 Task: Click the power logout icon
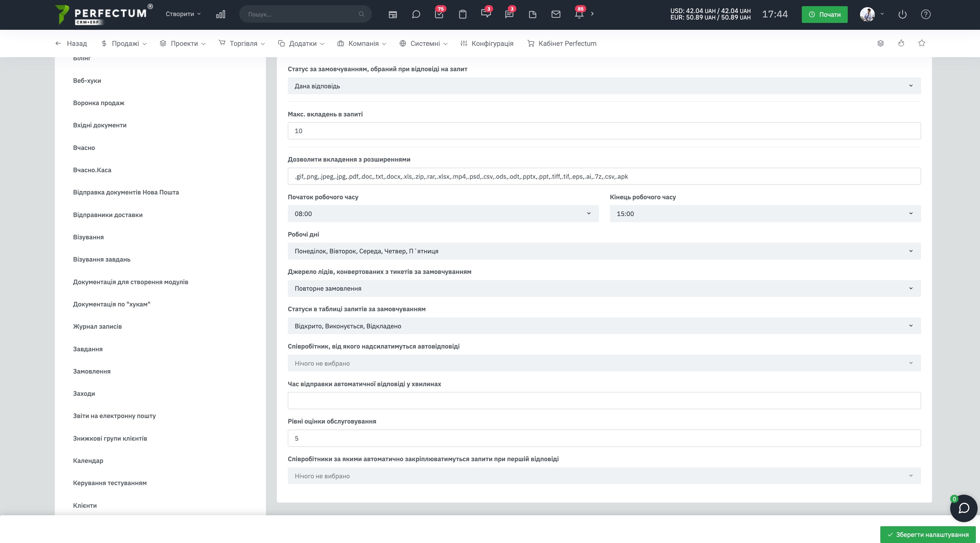[903, 14]
